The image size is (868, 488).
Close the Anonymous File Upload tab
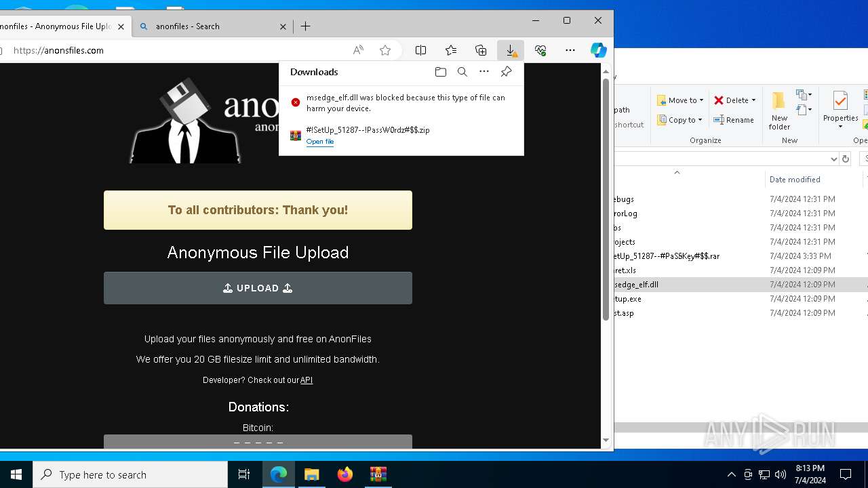121,26
